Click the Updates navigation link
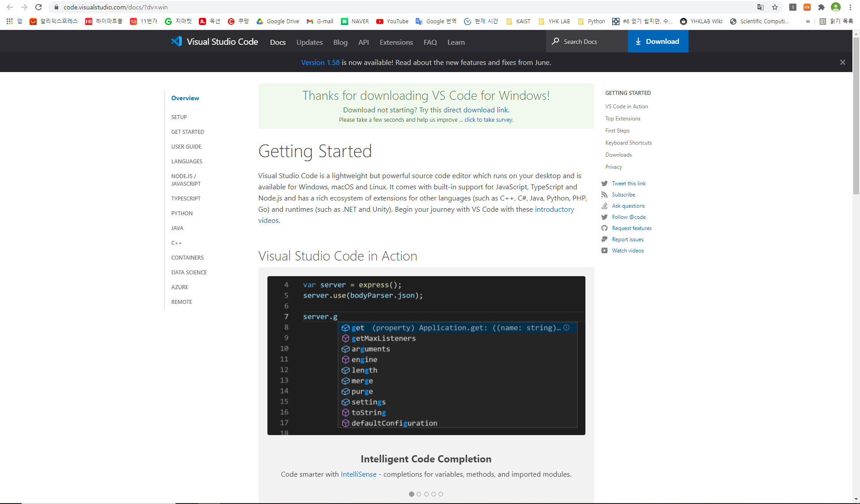 pyautogui.click(x=309, y=42)
